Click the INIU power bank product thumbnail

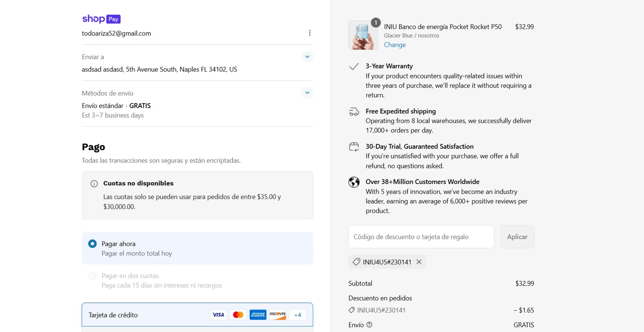coord(363,35)
